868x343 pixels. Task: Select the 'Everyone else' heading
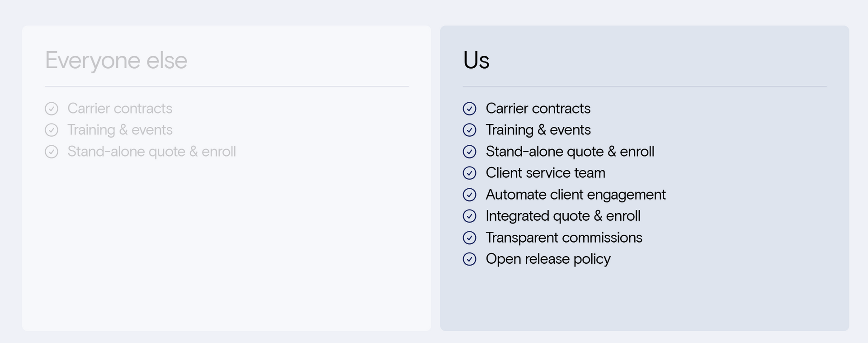click(x=116, y=60)
